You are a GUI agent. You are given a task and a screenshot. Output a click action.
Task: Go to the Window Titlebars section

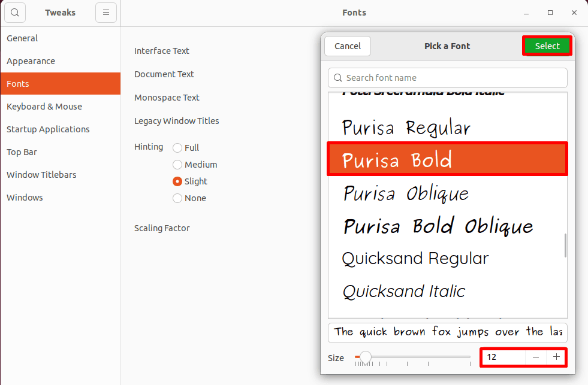click(x=41, y=174)
